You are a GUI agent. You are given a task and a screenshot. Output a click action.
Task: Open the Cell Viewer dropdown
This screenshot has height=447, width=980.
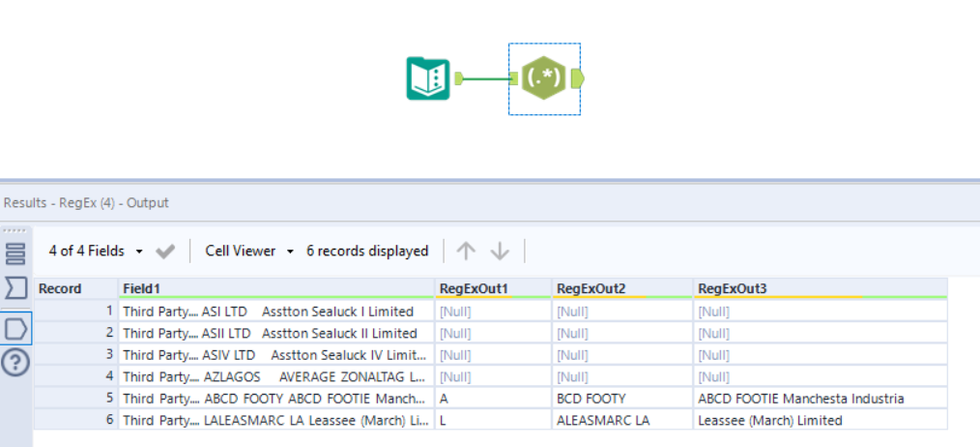(x=249, y=251)
